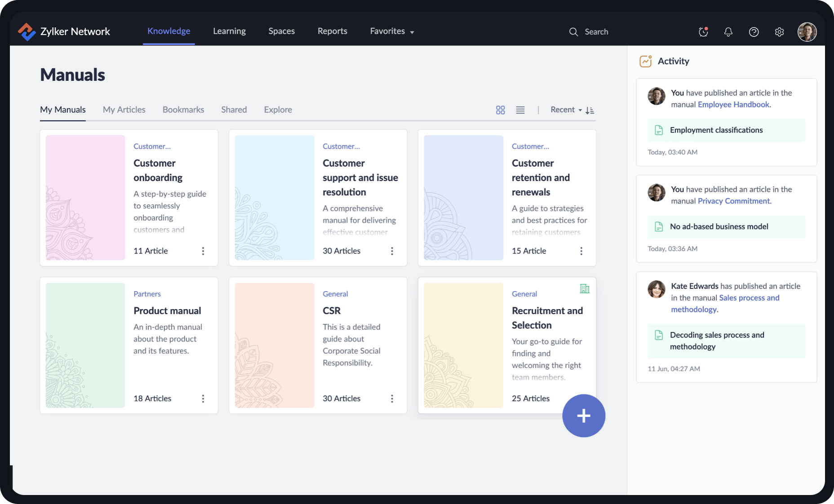The image size is (834, 504).
Task: Open options for Customer support and issue resolution
Action: (392, 251)
